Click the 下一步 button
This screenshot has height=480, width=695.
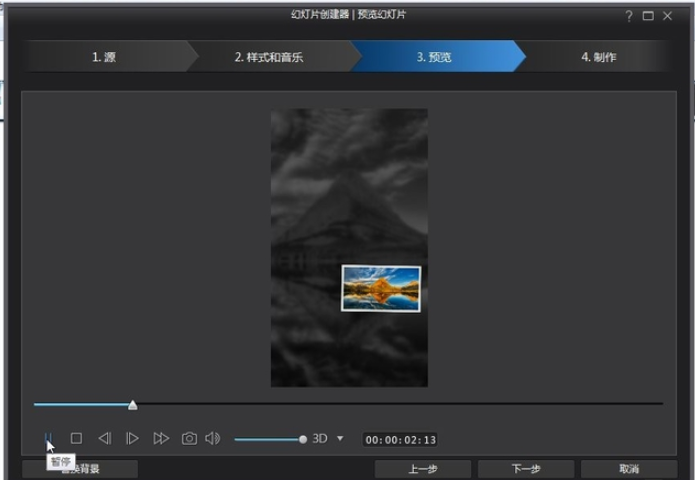pos(525,468)
